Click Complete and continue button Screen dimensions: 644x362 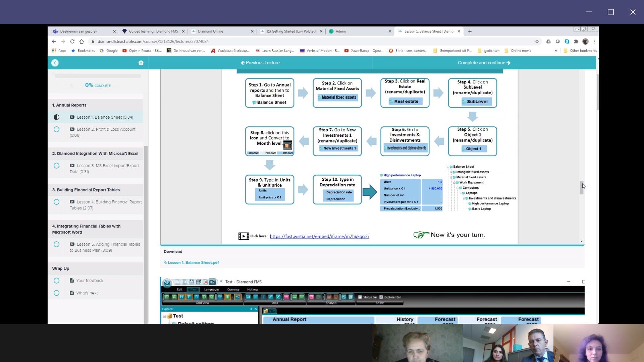484,63
